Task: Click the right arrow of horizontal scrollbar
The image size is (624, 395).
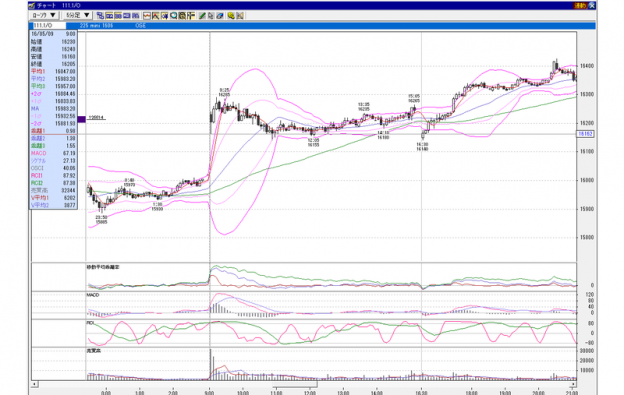Action: click(573, 384)
